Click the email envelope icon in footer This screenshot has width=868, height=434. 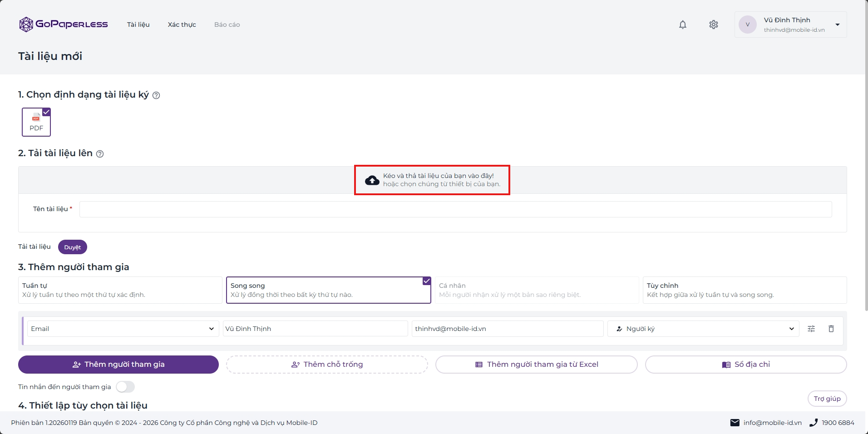[735, 423]
